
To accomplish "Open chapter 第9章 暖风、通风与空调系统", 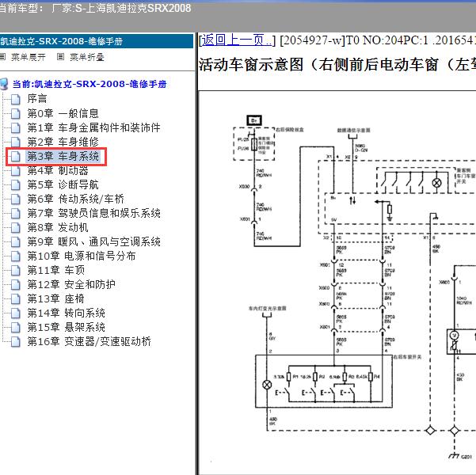I will (93, 242).
